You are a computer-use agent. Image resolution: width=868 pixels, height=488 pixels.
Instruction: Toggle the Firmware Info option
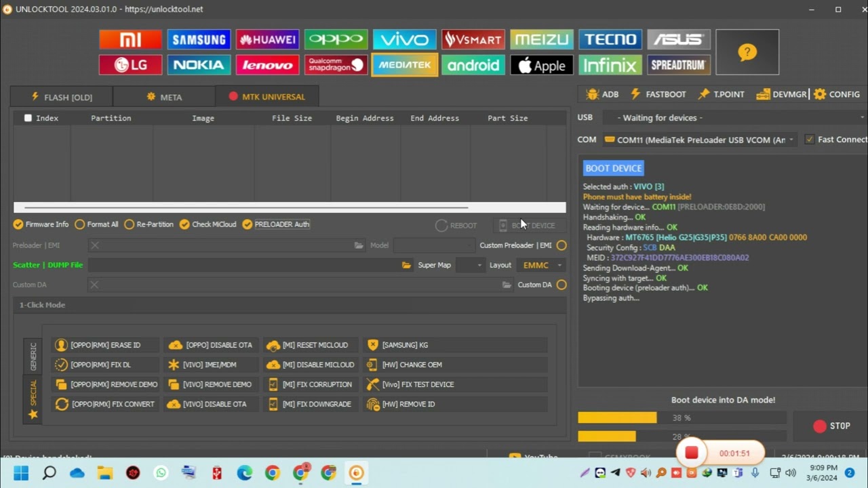tap(18, 224)
